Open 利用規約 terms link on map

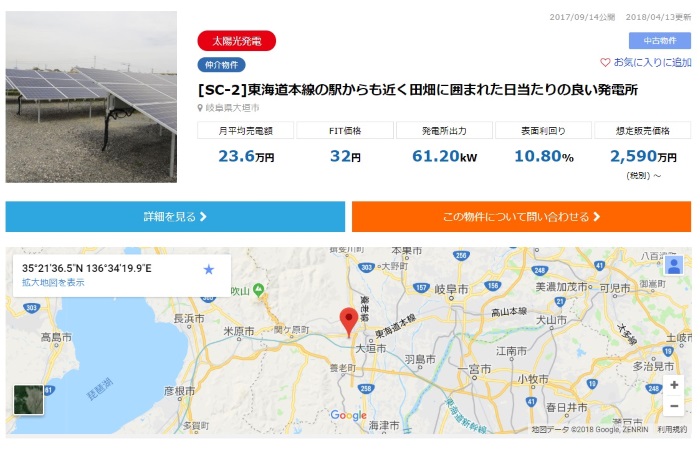(x=672, y=429)
